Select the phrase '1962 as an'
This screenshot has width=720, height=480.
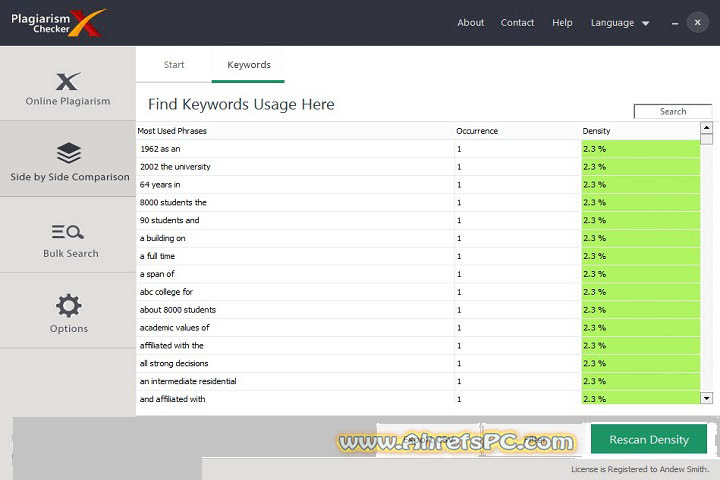160,149
